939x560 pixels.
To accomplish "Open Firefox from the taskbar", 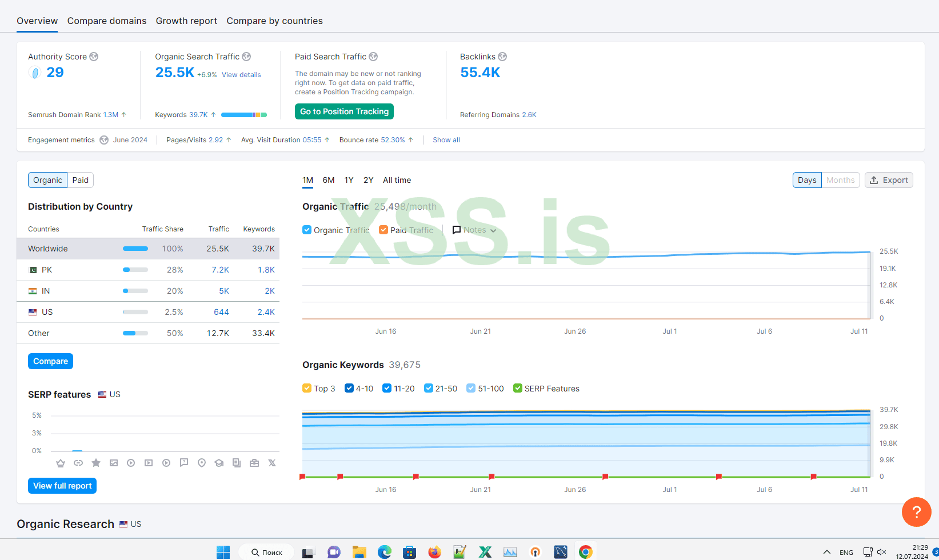I will point(434,552).
